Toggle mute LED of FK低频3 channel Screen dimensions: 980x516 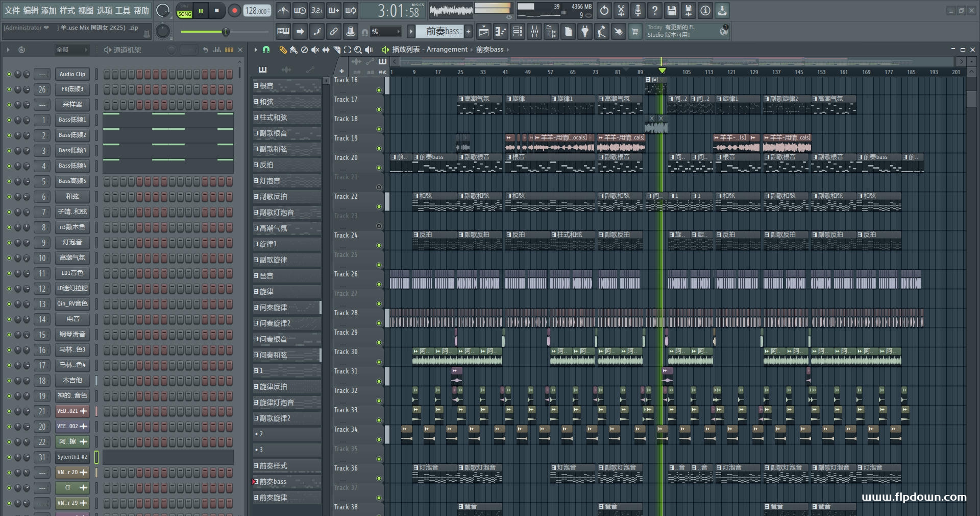click(x=9, y=89)
